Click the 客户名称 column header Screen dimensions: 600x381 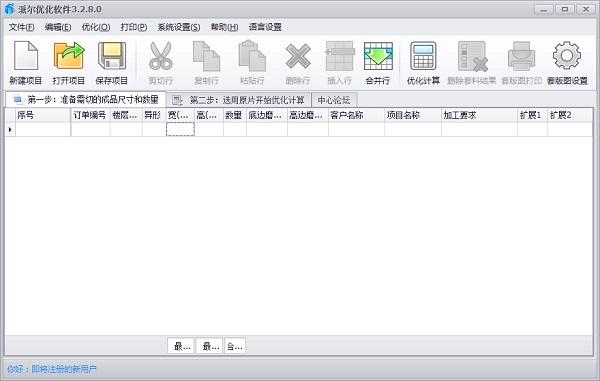[x=356, y=115]
